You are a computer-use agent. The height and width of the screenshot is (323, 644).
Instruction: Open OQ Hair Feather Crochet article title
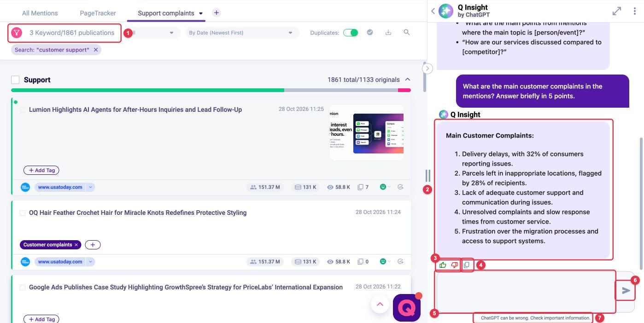point(138,213)
